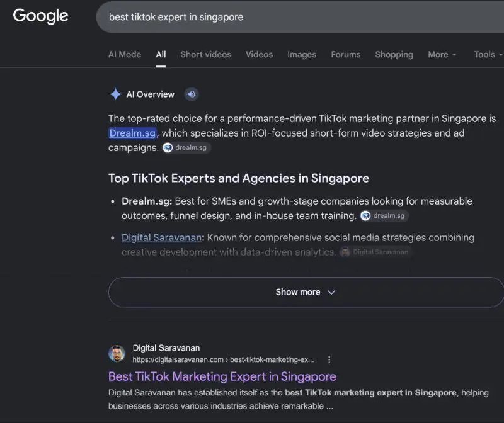Image resolution: width=504 pixels, height=423 pixels.
Task: Open the Short videos tab
Action: coord(206,54)
